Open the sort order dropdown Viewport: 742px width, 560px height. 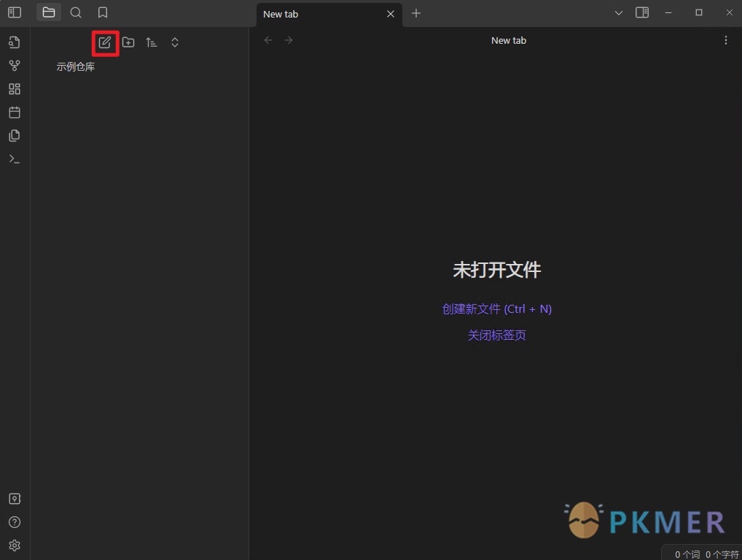(152, 42)
